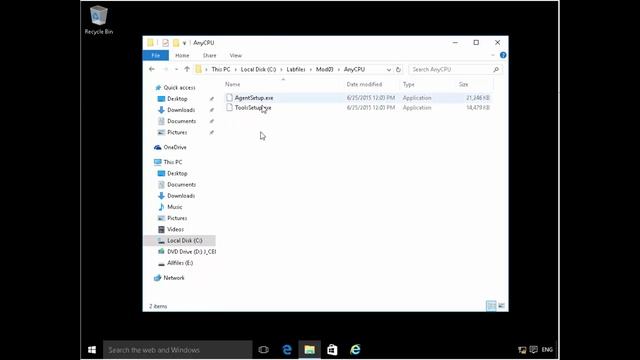Open the Recycle Bin desktop icon

99,20
